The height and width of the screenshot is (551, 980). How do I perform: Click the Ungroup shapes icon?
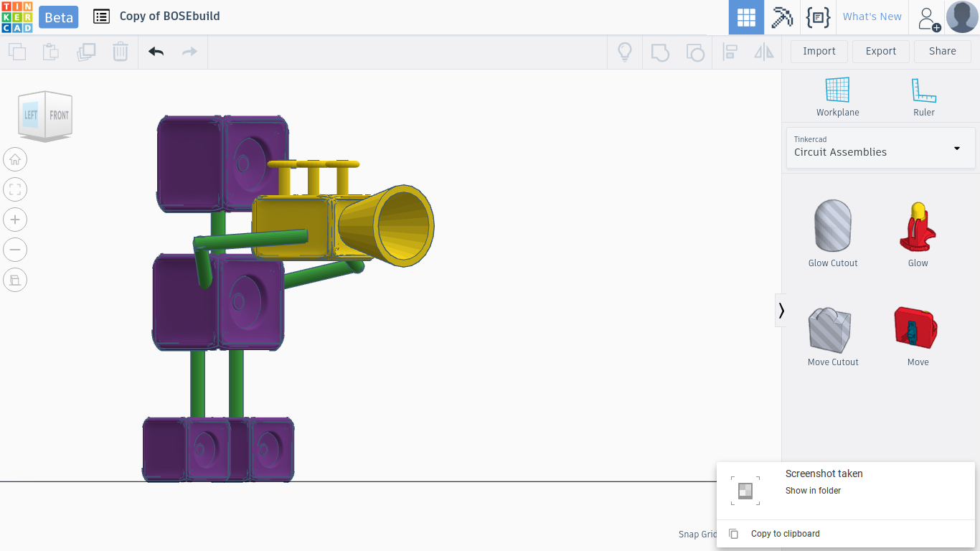pos(695,52)
